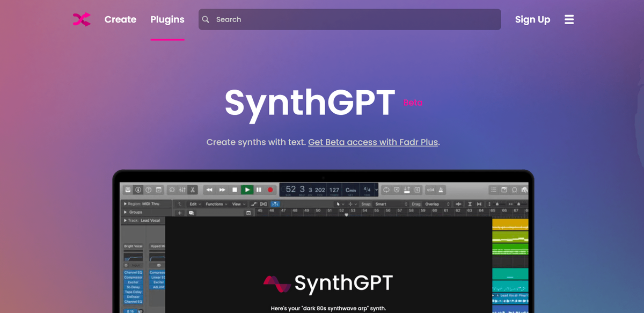Open the Loop Browser button
This screenshot has width=644, height=313.
(x=514, y=190)
